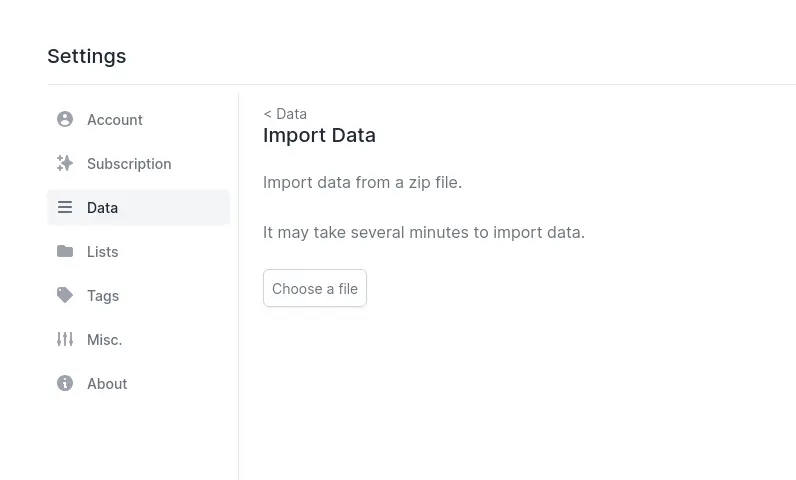Click the Data hamburger-lines icon

pos(65,207)
